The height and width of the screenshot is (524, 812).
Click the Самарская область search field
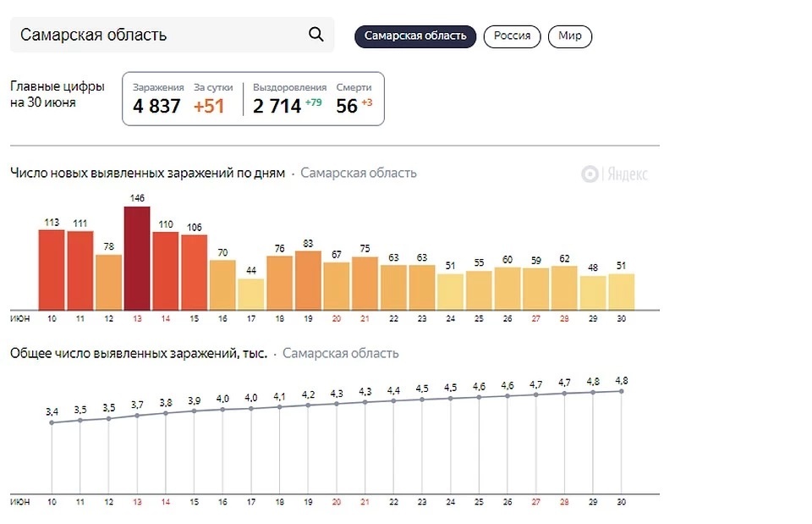click(172, 35)
